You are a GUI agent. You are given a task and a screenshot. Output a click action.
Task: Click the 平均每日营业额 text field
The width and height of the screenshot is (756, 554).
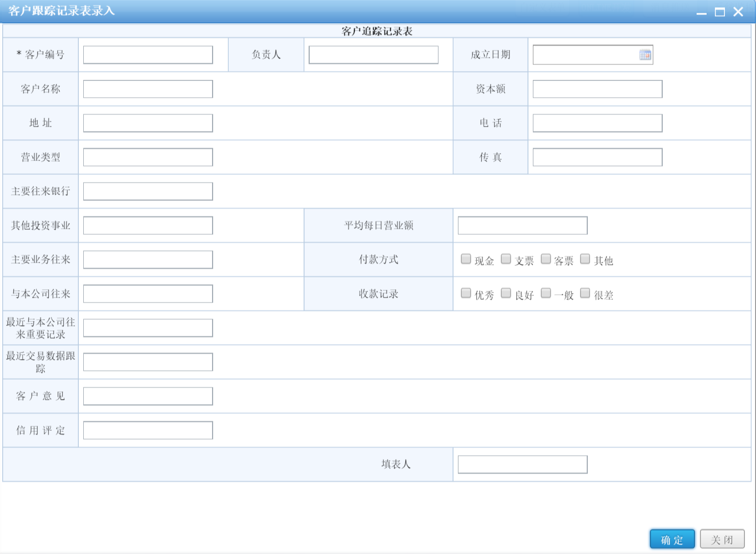tap(522, 225)
